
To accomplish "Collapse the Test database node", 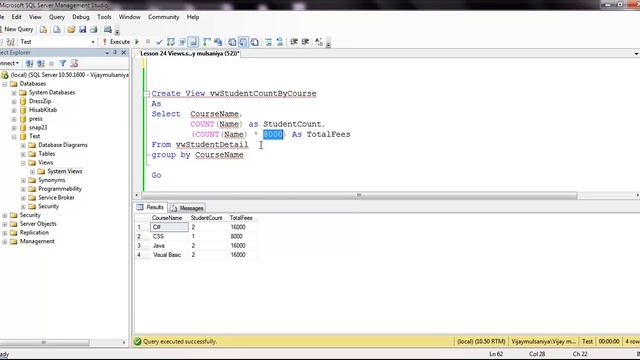I will 14,136.
